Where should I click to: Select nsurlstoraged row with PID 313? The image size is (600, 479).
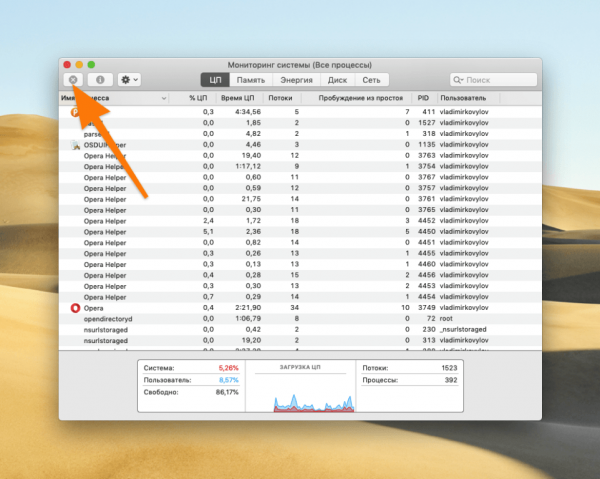pyautogui.click(x=300, y=341)
